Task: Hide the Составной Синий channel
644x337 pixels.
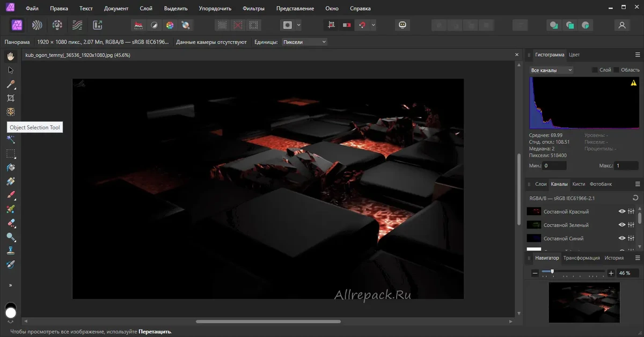Action: 622,238
